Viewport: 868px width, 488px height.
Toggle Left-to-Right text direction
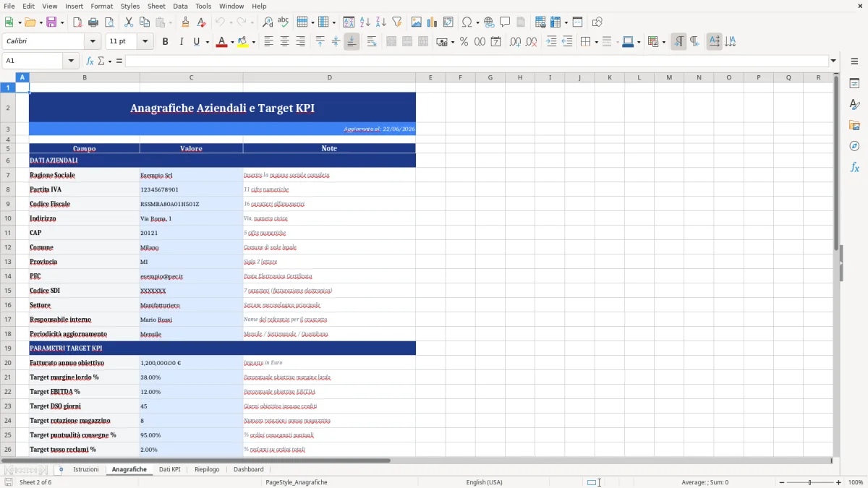(678, 42)
